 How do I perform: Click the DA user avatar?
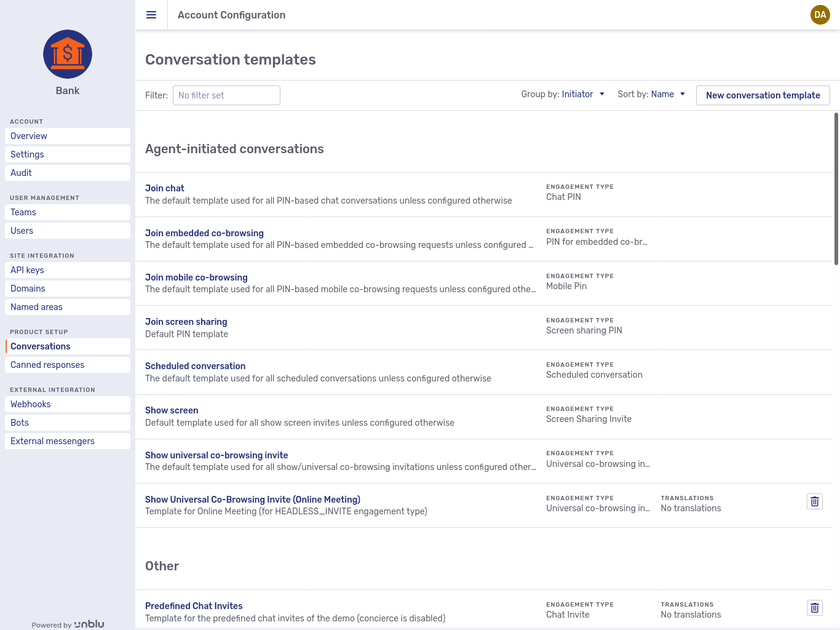pos(820,15)
